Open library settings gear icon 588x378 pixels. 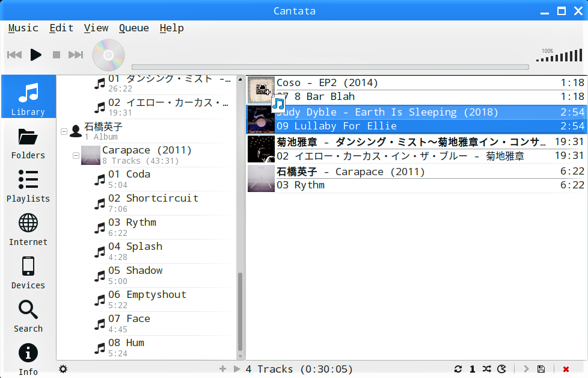point(63,369)
